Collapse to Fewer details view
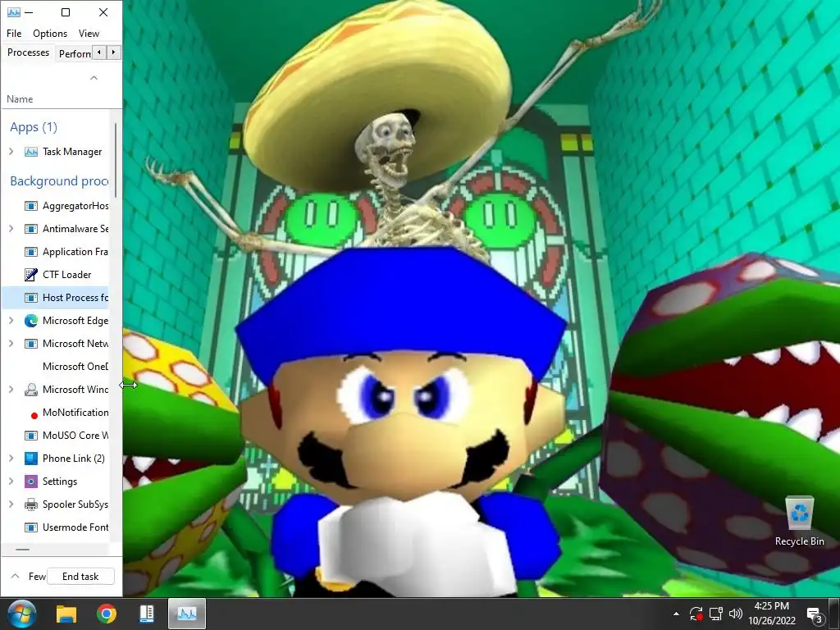The height and width of the screenshot is (630, 840). (28, 577)
